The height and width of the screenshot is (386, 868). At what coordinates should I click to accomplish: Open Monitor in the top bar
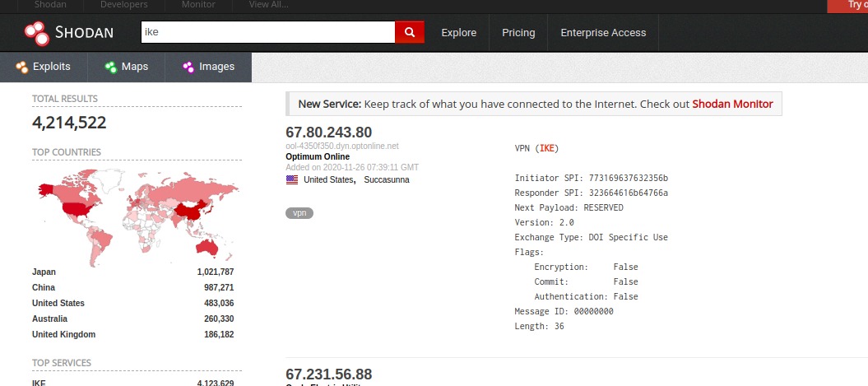198,4
